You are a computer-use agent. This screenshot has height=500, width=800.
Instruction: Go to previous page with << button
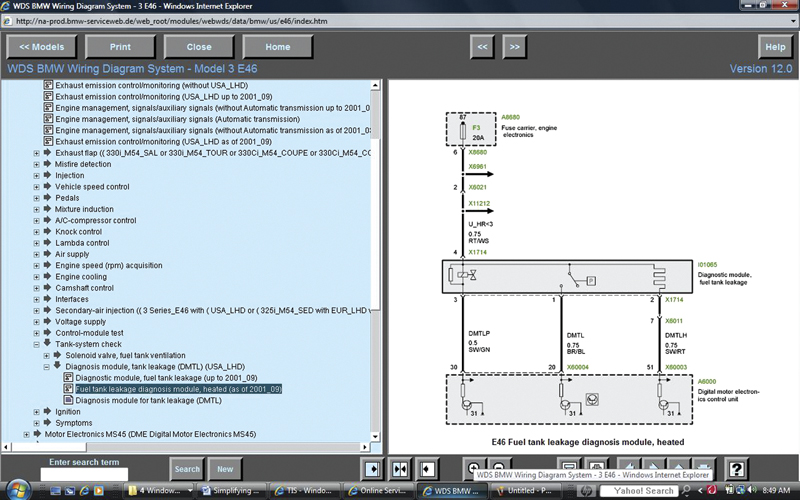482,46
